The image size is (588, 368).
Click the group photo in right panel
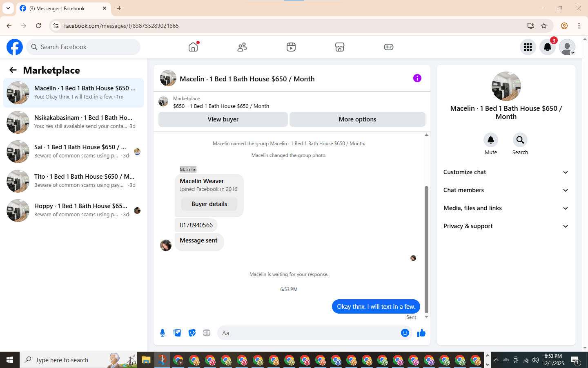(506, 86)
